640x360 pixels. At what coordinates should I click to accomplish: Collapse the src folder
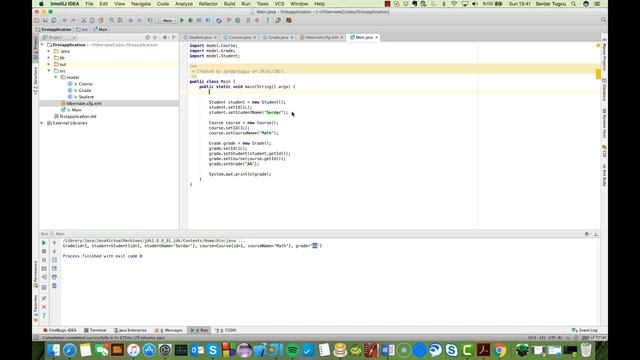49,71
